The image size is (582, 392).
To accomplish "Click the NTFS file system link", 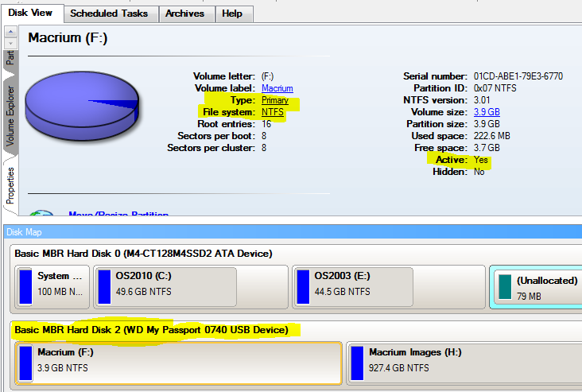I will click(x=273, y=112).
